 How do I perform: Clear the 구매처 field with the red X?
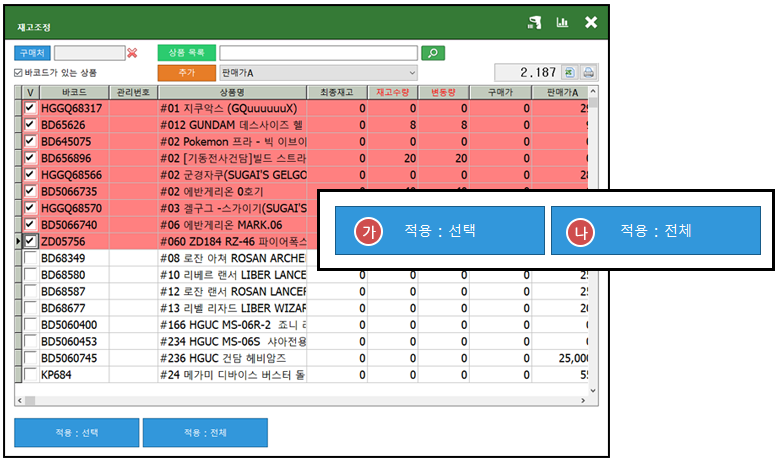coord(132,53)
